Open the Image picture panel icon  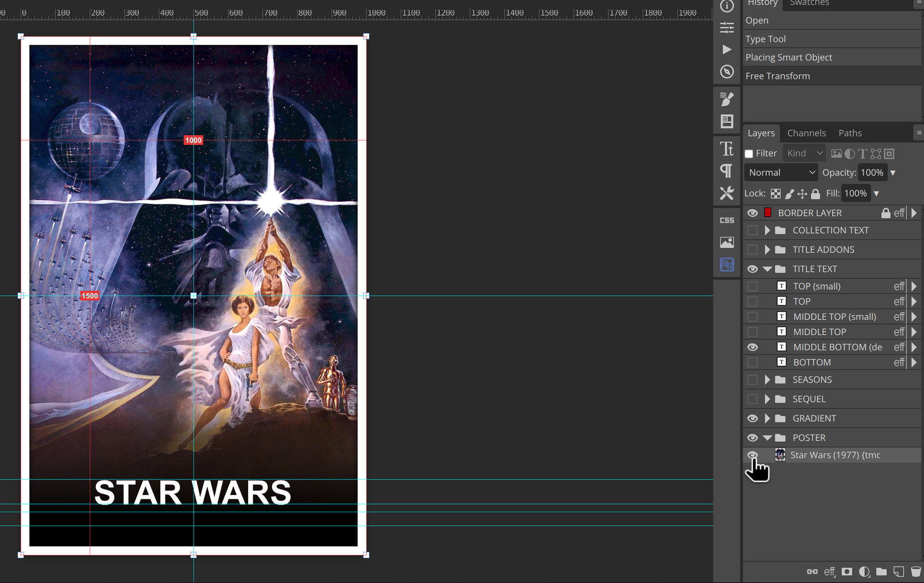pyautogui.click(x=727, y=242)
